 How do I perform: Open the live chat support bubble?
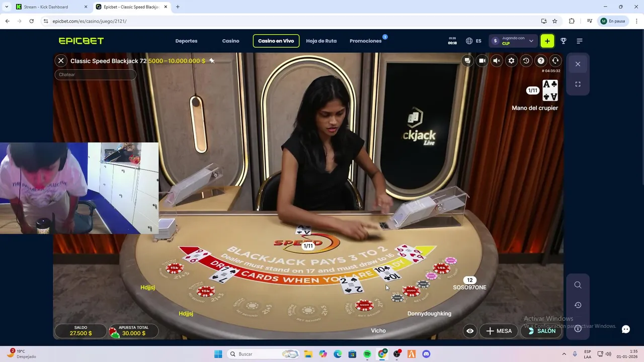coord(625,329)
